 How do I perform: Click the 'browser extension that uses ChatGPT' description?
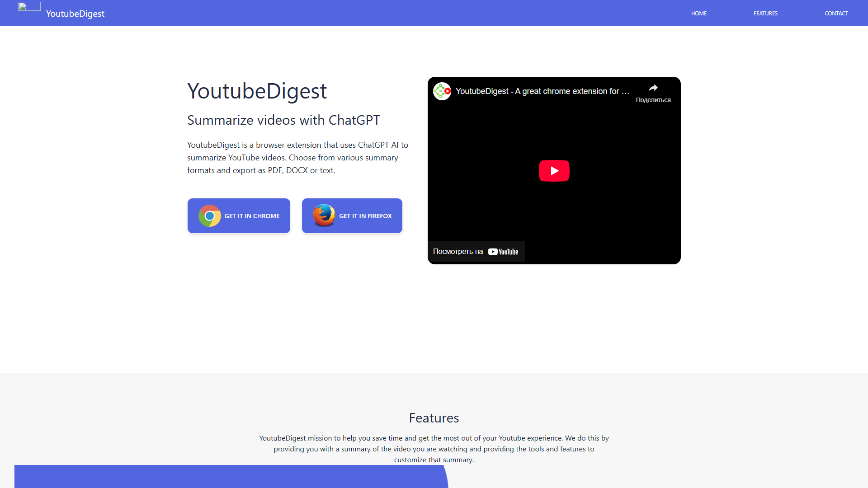(298, 158)
